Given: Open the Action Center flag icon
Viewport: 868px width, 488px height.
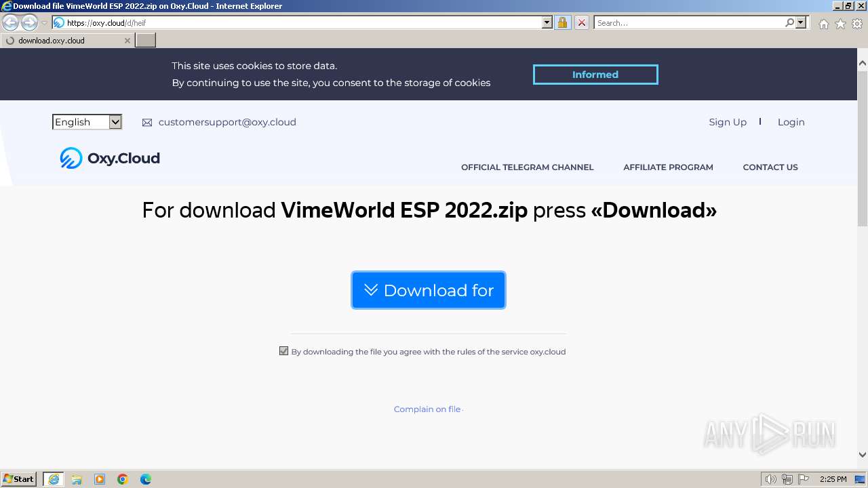Looking at the screenshot, I should click(x=804, y=479).
